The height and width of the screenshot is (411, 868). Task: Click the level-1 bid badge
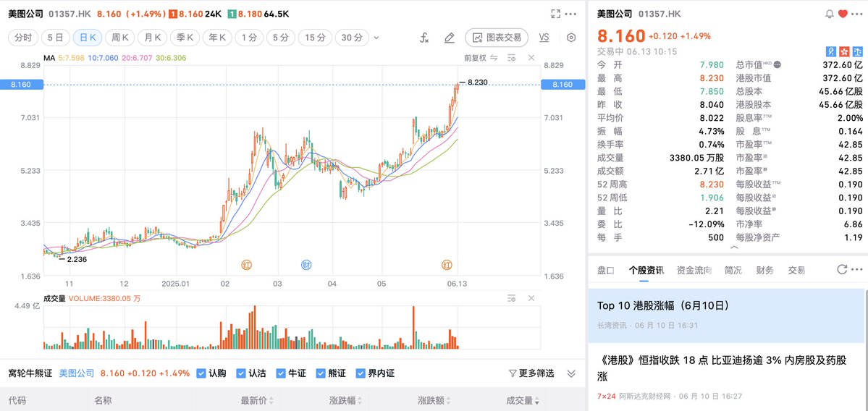(x=173, y=14)
